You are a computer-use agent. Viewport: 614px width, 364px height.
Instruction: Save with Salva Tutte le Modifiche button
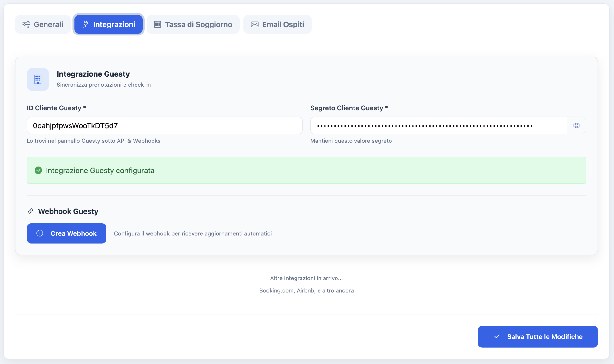coord(538,336)
